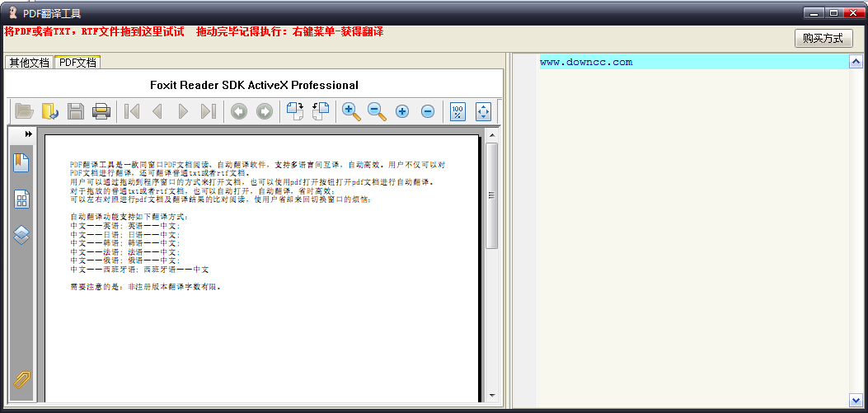Click the line 自动翻译功能支持如下翻译方式

pos(129,217)
